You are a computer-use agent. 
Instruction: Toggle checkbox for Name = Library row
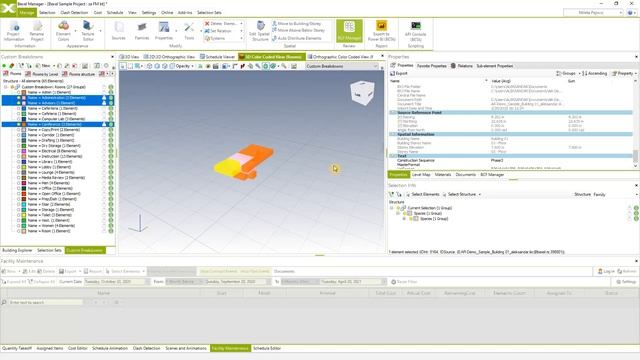click(x=19, y=162)
